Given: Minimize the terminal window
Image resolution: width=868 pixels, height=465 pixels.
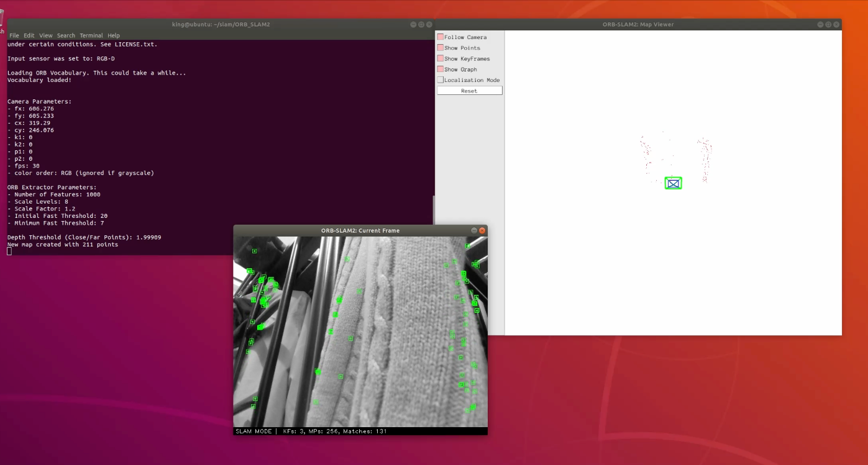Looking at the screenshot, I should click(413, 24).
